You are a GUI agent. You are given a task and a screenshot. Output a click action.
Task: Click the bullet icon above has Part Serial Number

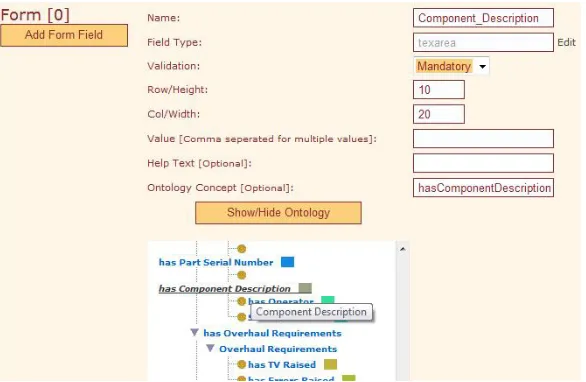tap(242, 249)
